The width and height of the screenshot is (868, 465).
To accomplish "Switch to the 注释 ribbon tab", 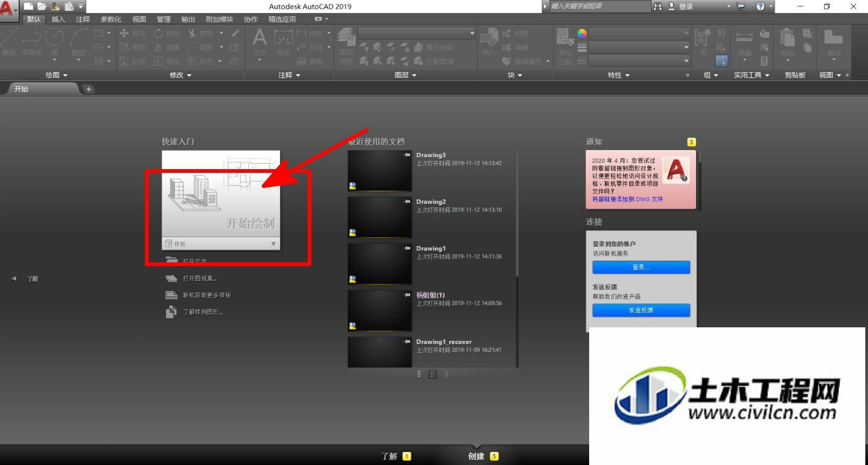I will 83,19.
